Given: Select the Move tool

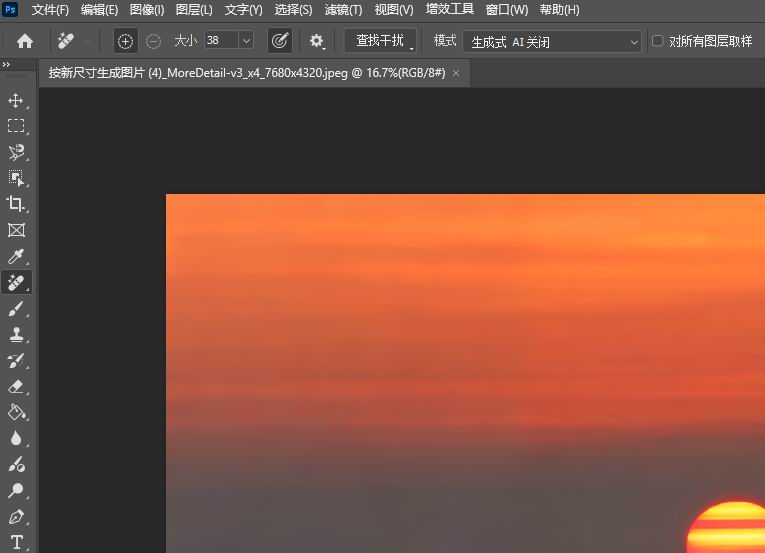Looking at the screenshot, I should click(x=16, y=100).
